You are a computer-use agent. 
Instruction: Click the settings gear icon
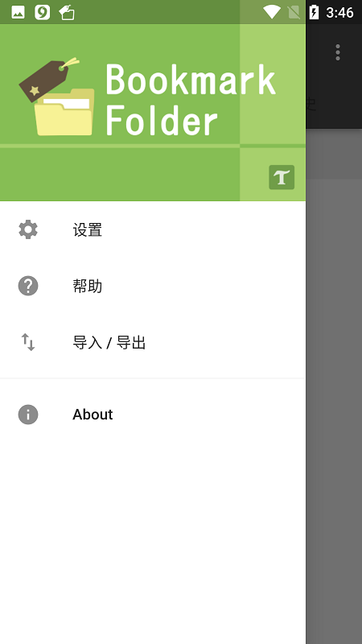(28, 229)
